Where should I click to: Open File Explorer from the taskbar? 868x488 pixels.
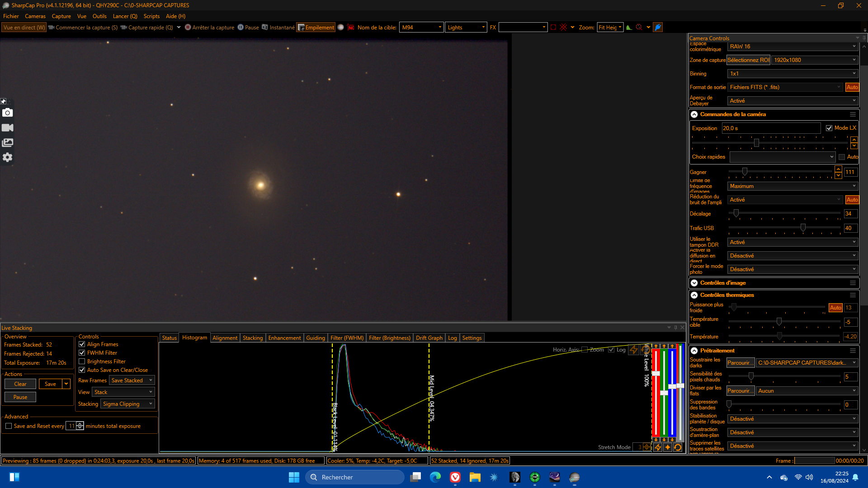475,477
